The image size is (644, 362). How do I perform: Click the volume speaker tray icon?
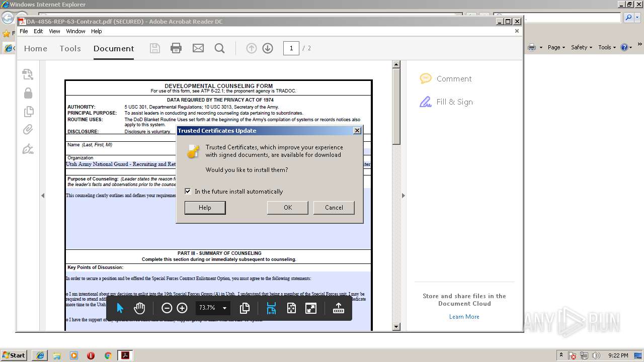pos(596,355)
